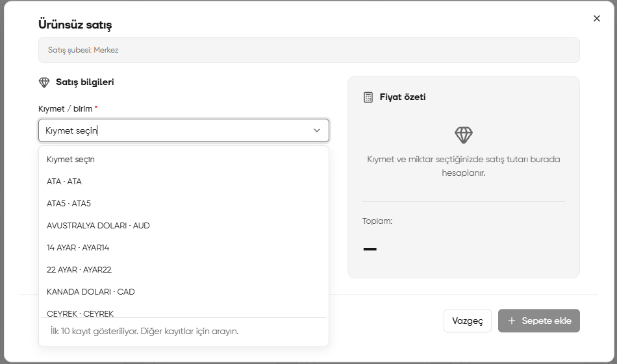Click the price summary hint text
The width and height of the screenshot is (617, 364).
(464, 166)
